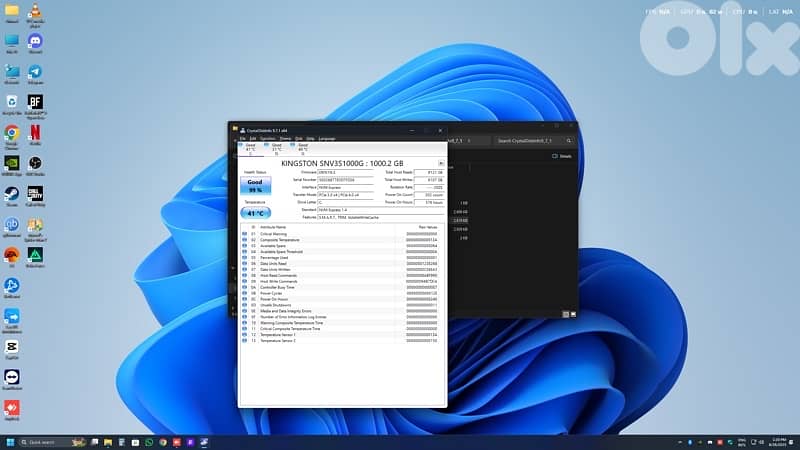Viewport: 800px width, 450px height.
Task: Click the Details button in Explorer window
Action: (x=562, y=156)
